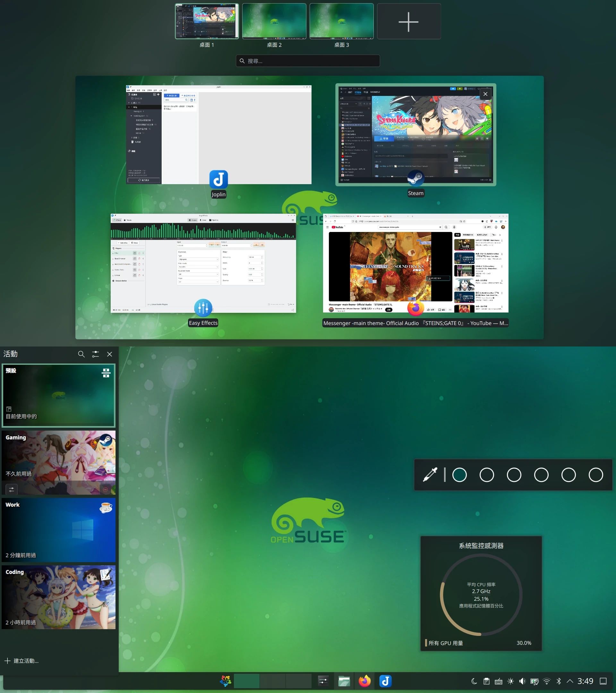Click 建立活動 to create an activity
Image resolution: width=616 pixels, height=693 pixels.
coord(22,661)
